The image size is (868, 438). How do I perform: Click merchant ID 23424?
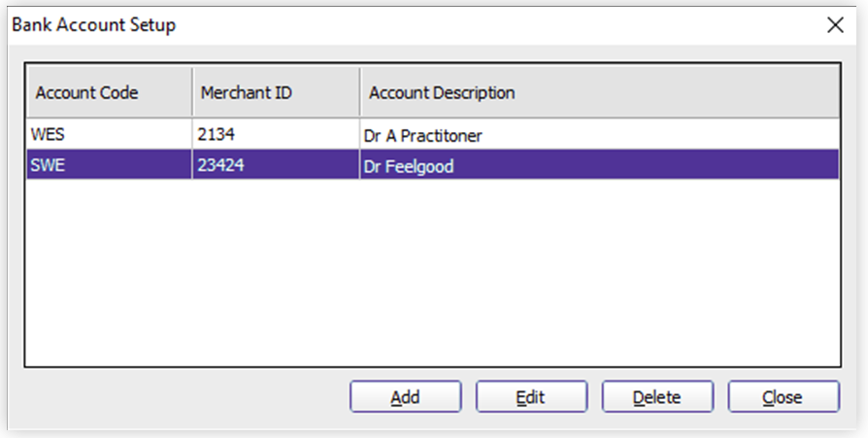click(220, 165)
